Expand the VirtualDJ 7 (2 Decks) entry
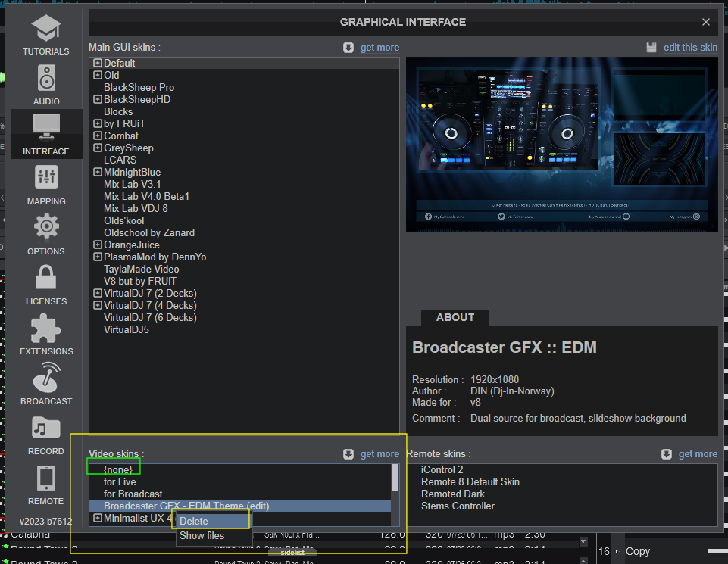Screen dimensions: 728x564 coord(98,293)
